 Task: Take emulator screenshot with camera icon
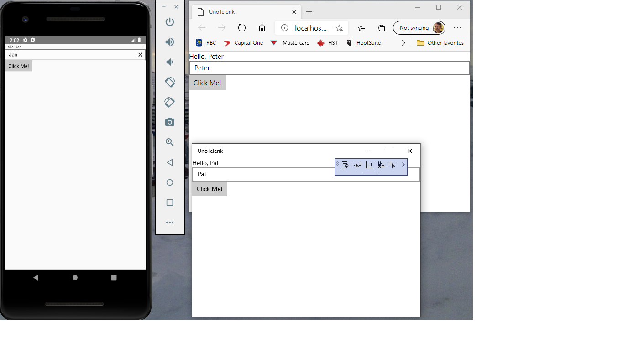point(170,122)
